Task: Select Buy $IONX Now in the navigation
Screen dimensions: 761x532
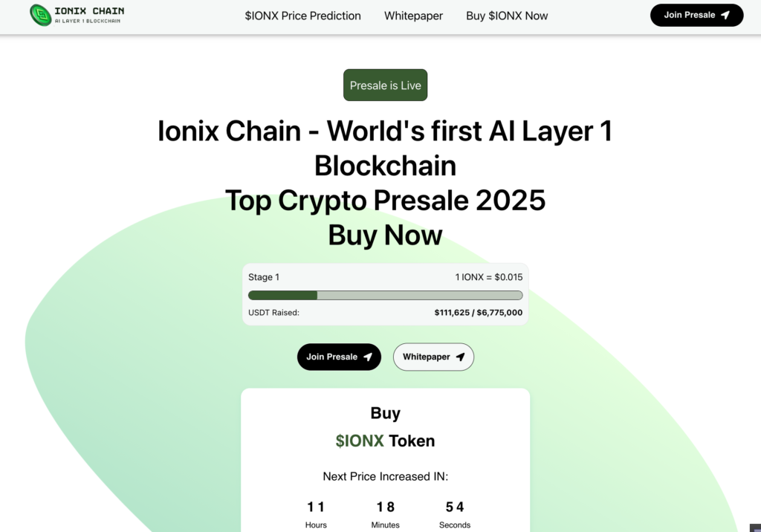Action: (507, 16)
